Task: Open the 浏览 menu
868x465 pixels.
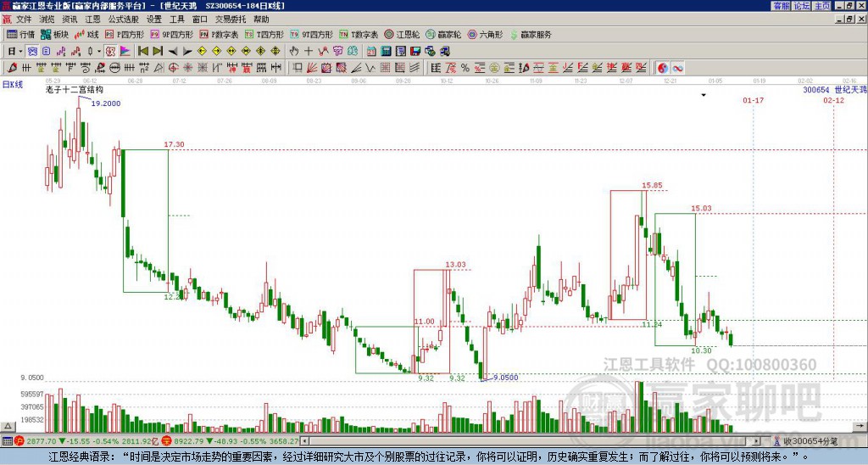Action: 47,20
